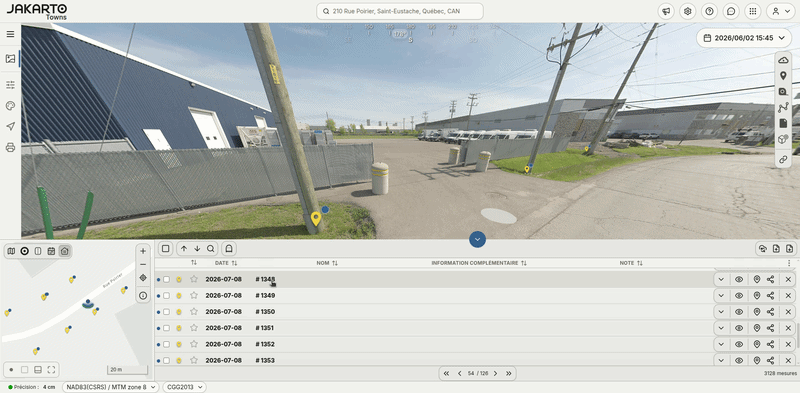Open the filter sliders panel in sidebar
The height and width of the screenshot is (393, 800).
(10, 85)
